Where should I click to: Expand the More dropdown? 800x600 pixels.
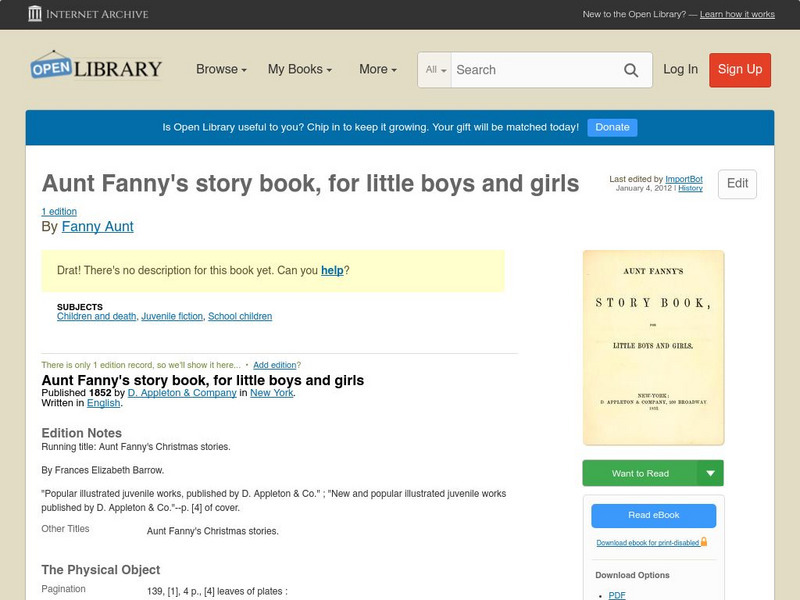[376, 70]
